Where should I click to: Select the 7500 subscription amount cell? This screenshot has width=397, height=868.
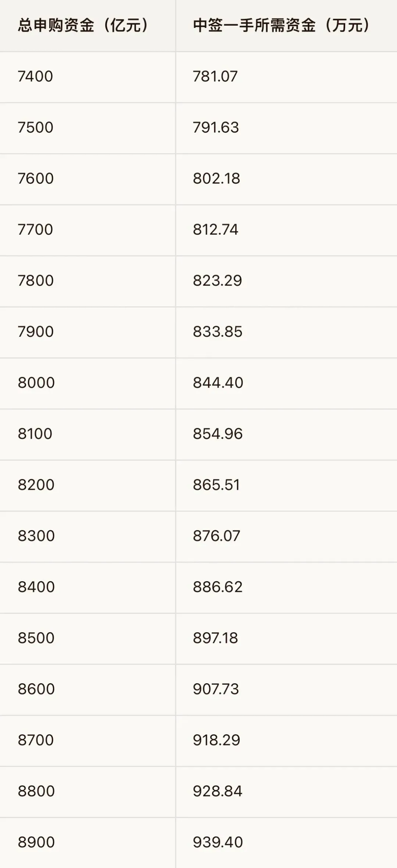[x=87, y=128]
